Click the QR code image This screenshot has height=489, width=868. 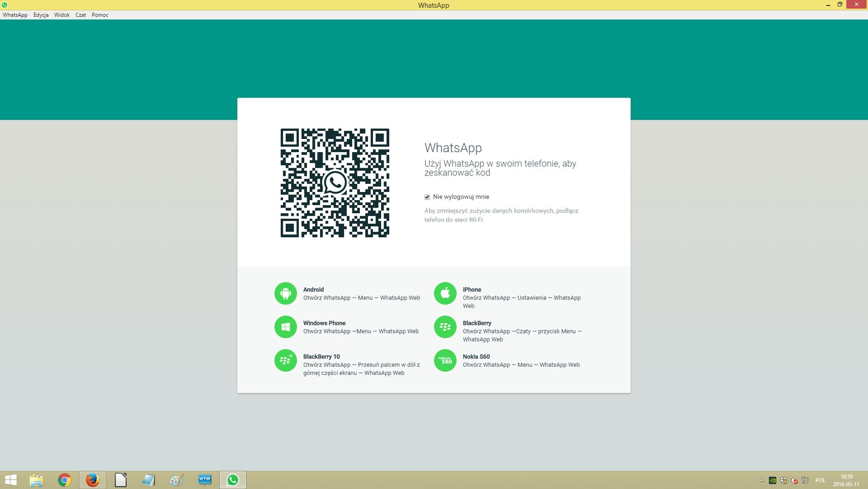tap(335, 183)
